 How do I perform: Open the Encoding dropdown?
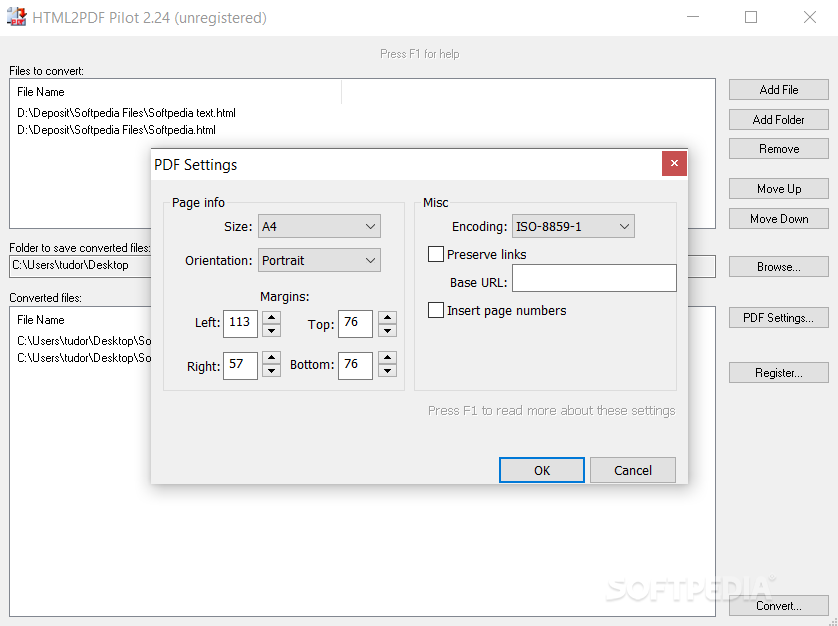573,226
